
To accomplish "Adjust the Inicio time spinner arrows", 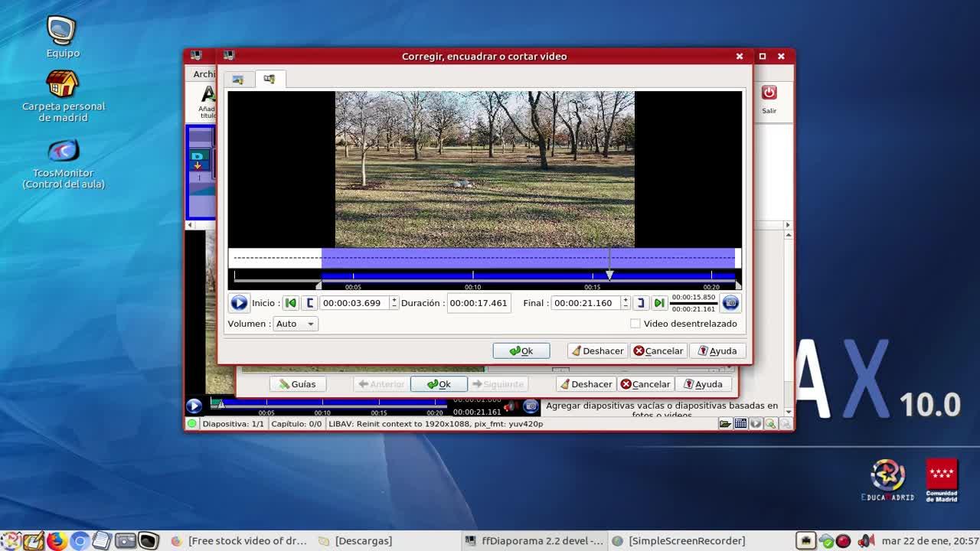I will pyautogui.click(x=394, y=303).
